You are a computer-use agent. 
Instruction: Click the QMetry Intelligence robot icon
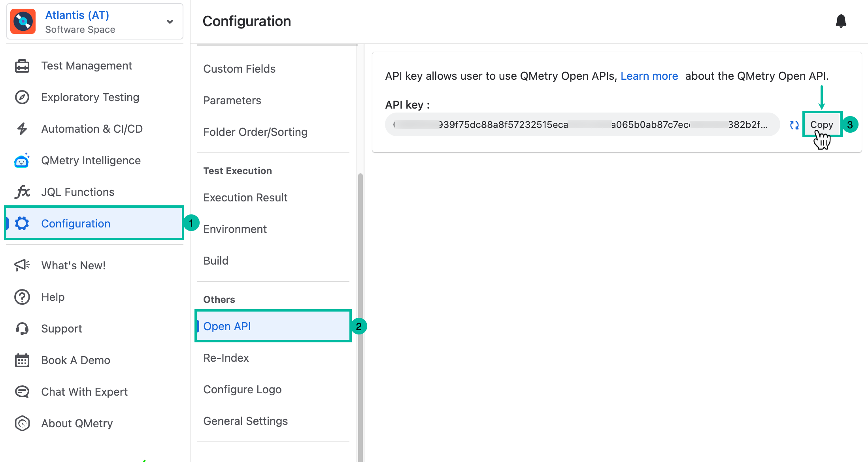click(x=22, y=160)
